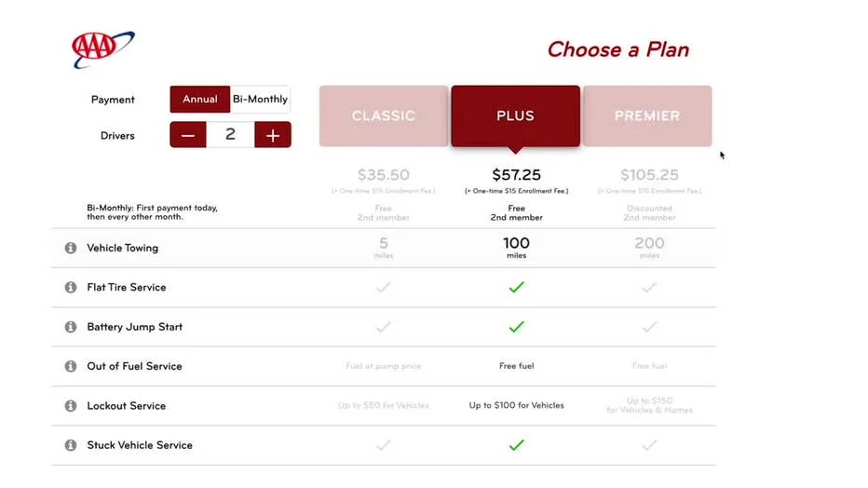
Task: Select Annual payment option
Action: tap(200, 100)
